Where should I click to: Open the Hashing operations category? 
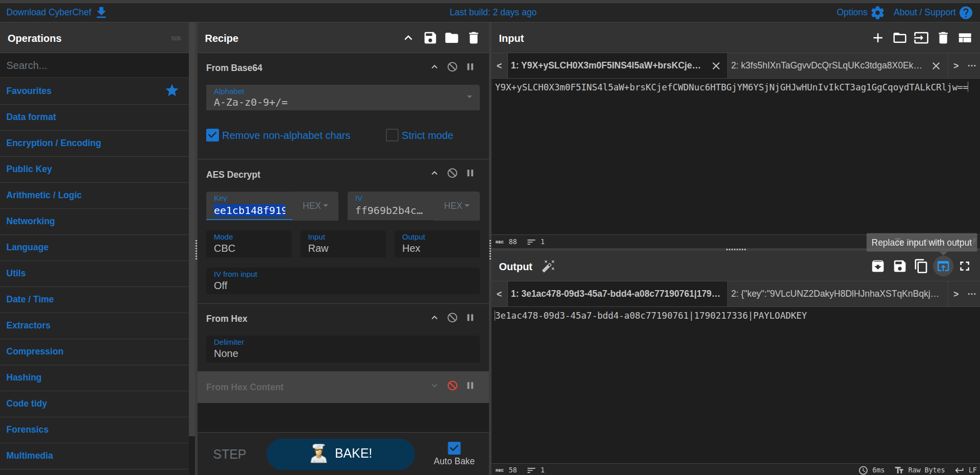pos(94,377)
